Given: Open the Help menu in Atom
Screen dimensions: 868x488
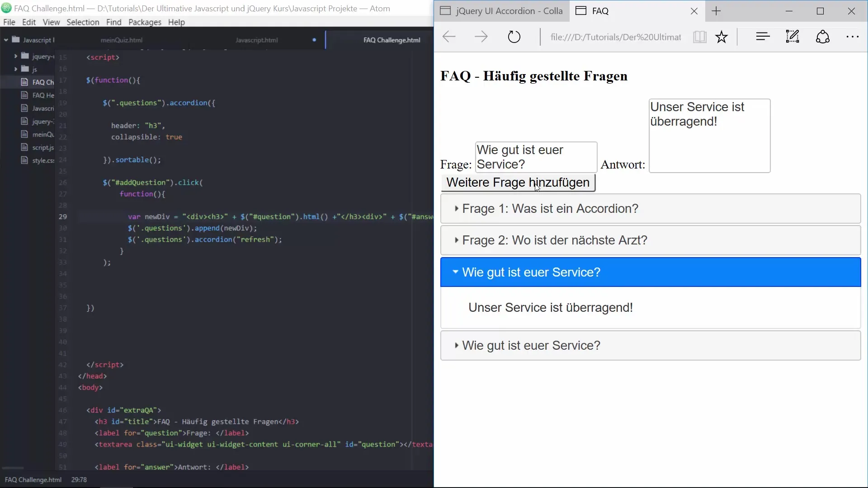Looking at the screenshot, I should coord(176,22).
